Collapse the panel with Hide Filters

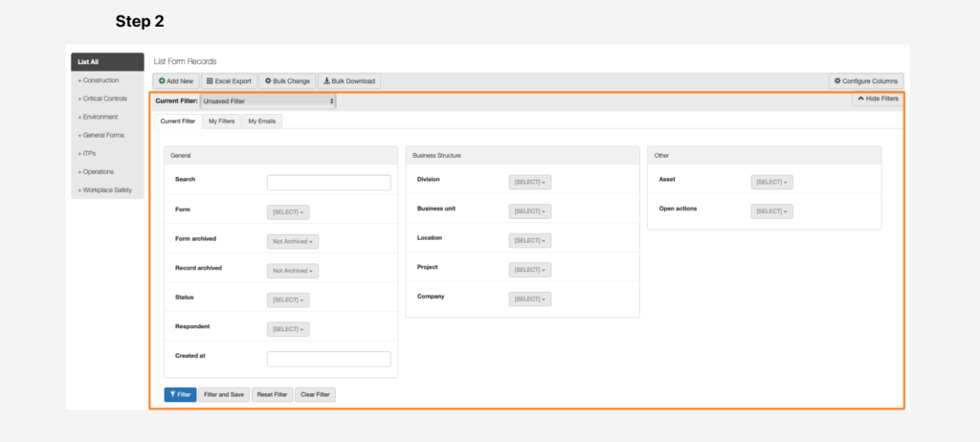[877, 99]
